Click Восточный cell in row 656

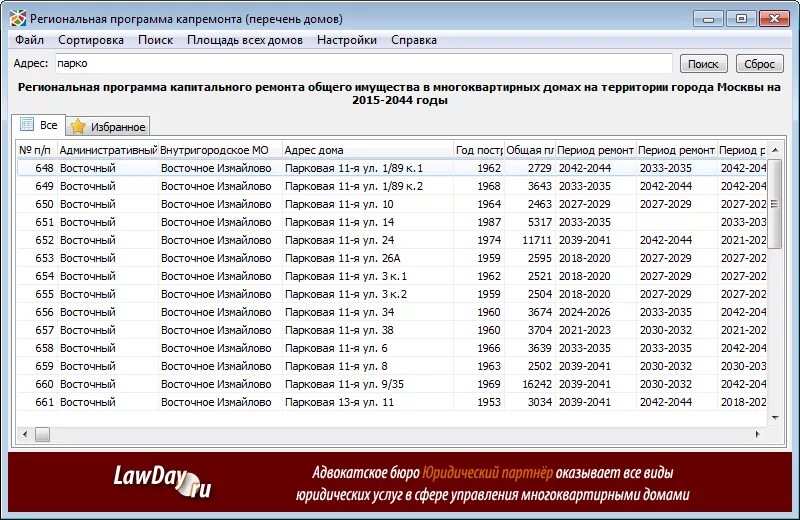[108, 312]
